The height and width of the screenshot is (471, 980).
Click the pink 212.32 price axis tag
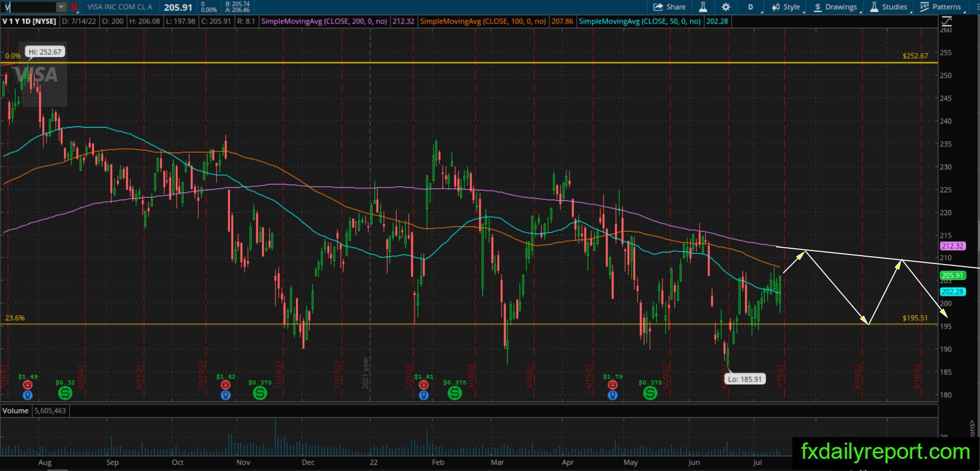pyautogui.click(x=952, y=246)
